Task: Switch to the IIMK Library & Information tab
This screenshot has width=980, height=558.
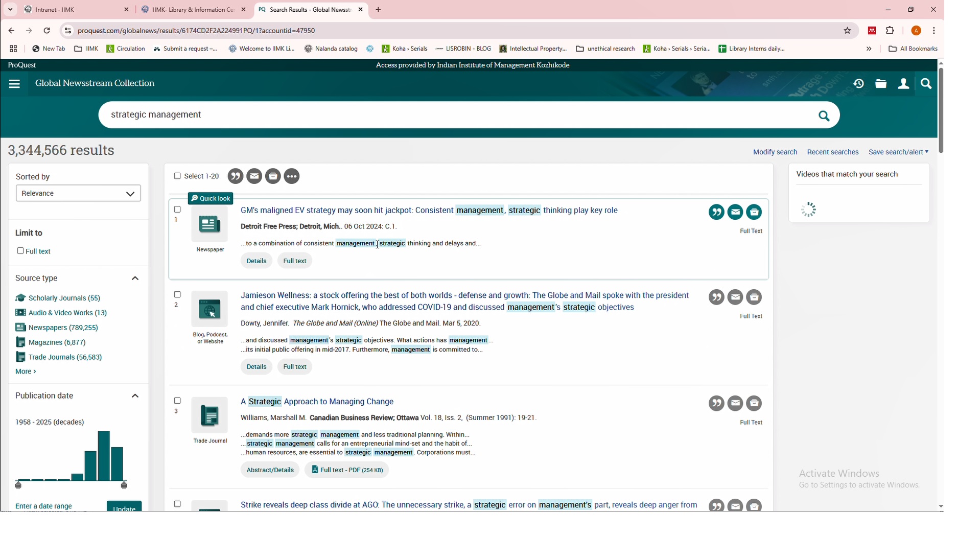Action: pyautogui.click(x=188, y=10)
